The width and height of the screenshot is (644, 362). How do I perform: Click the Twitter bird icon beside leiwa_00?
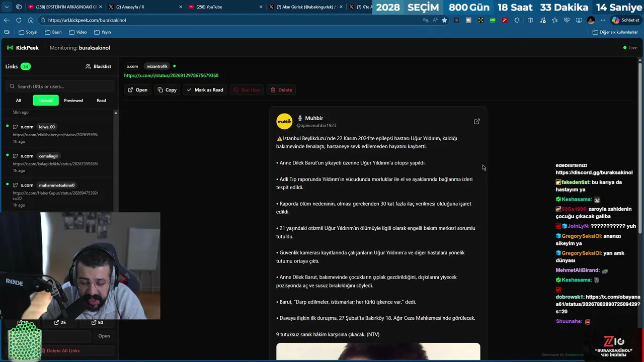(x=15, y=127)
